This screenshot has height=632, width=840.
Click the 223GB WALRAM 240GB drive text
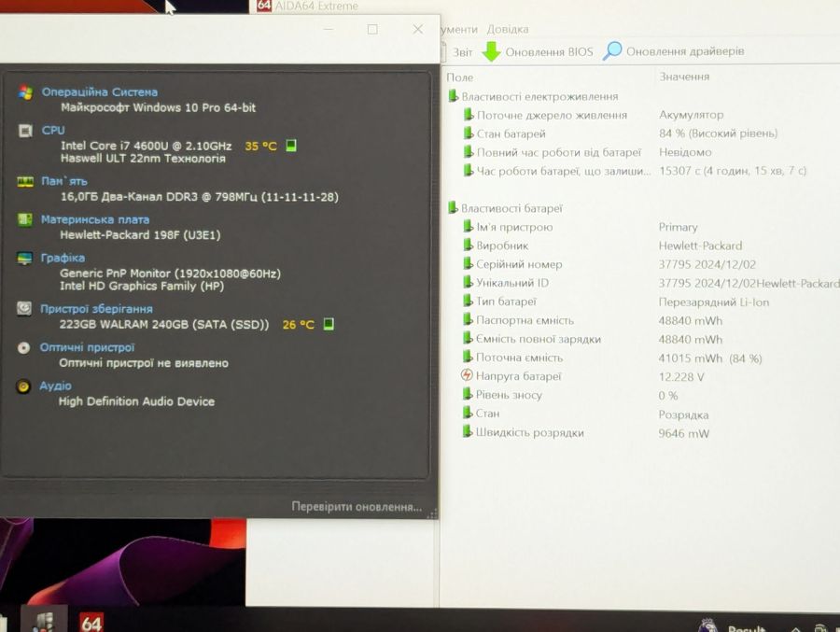pos(164,324)
